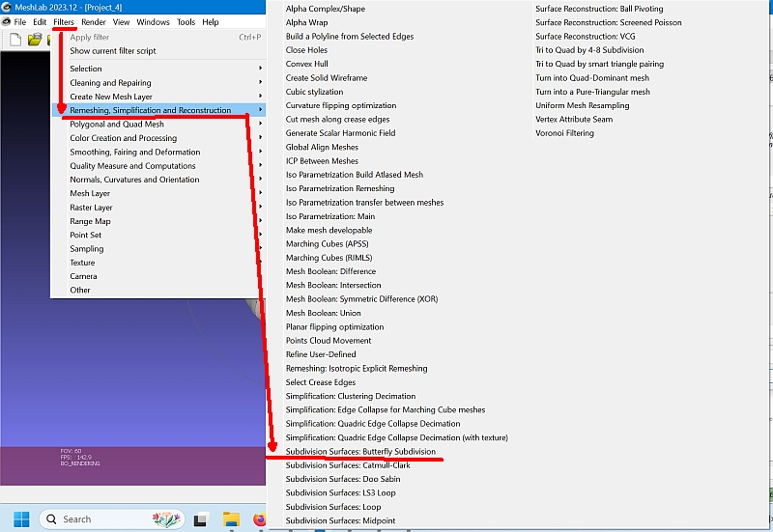Open the File menu
Screen dimensions: 773x532
[19, 22]
